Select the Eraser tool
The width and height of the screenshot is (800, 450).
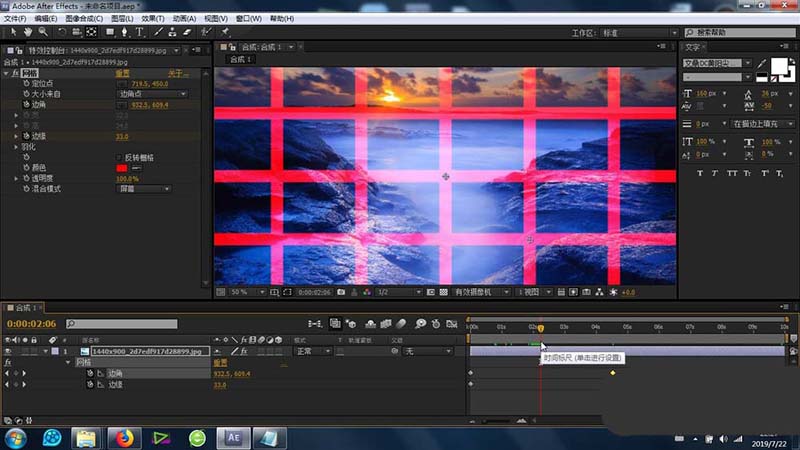click(187, 32)
